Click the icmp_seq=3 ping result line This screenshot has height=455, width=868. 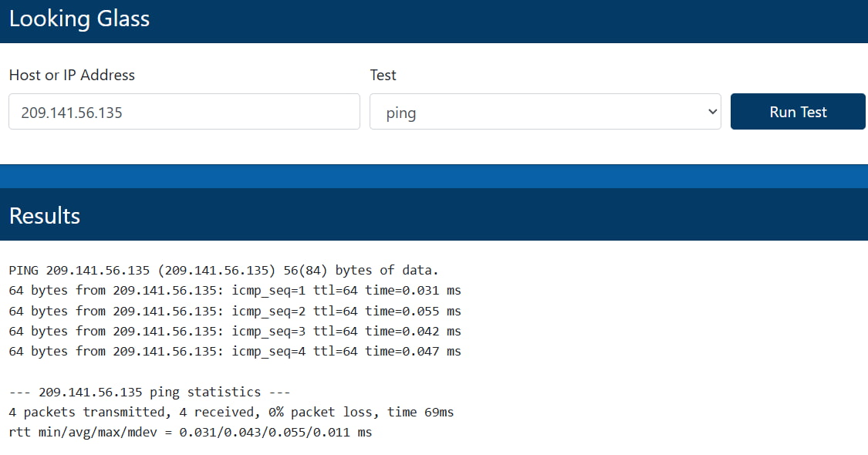pos(235,331)
